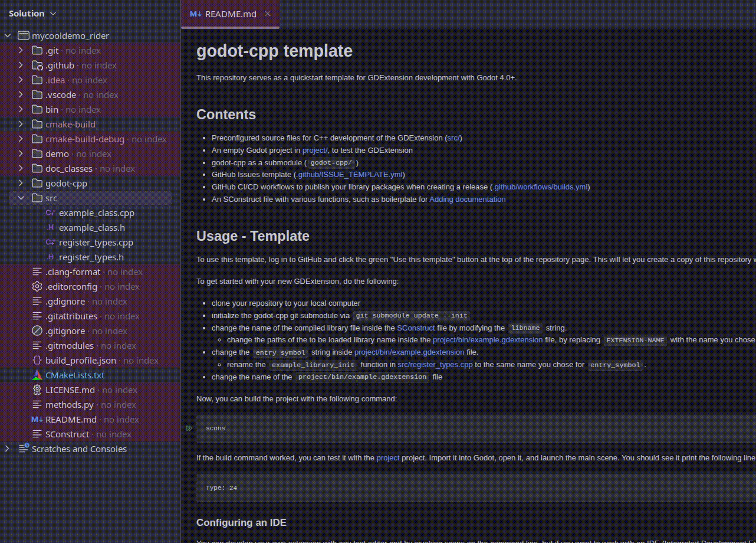Screen dimensions: 756x543
Task: Collapse the src folder
Action: click(21, 198)
